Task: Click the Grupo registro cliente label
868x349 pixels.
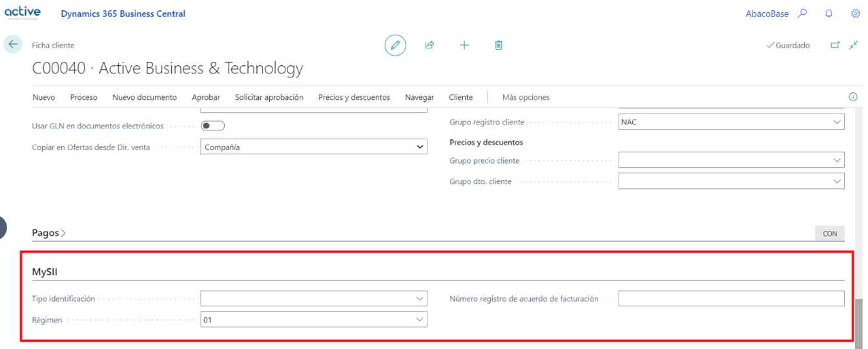Action: pyautogui.click(x=487, y=122)
